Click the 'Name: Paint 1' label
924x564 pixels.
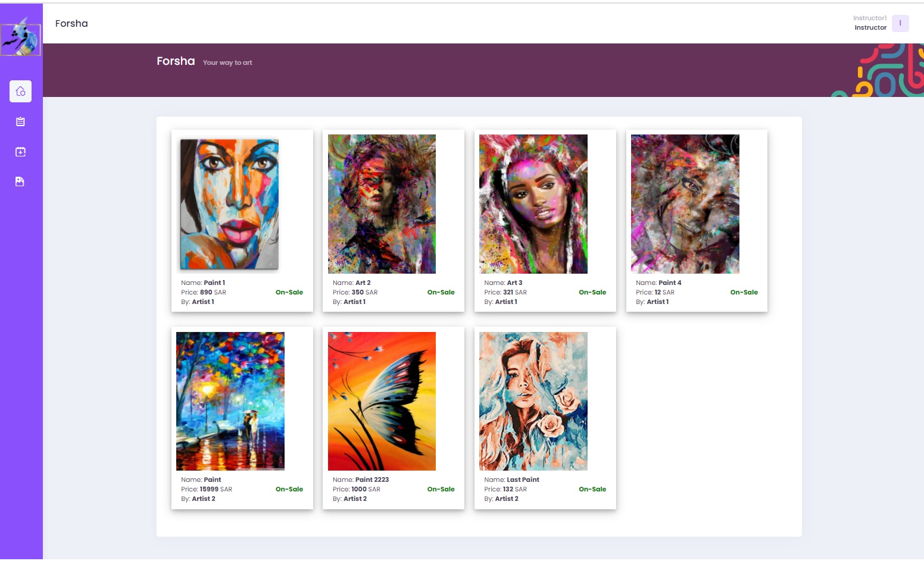click(x=203, y=283)
